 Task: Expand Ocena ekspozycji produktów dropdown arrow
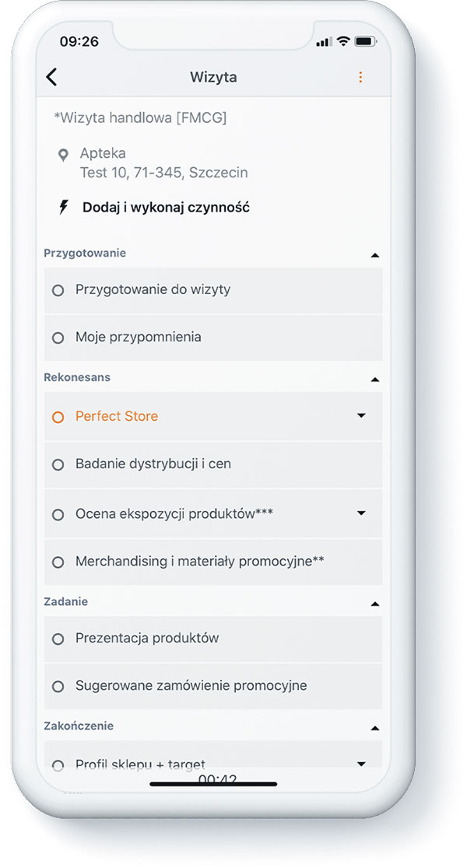point(361,513)
